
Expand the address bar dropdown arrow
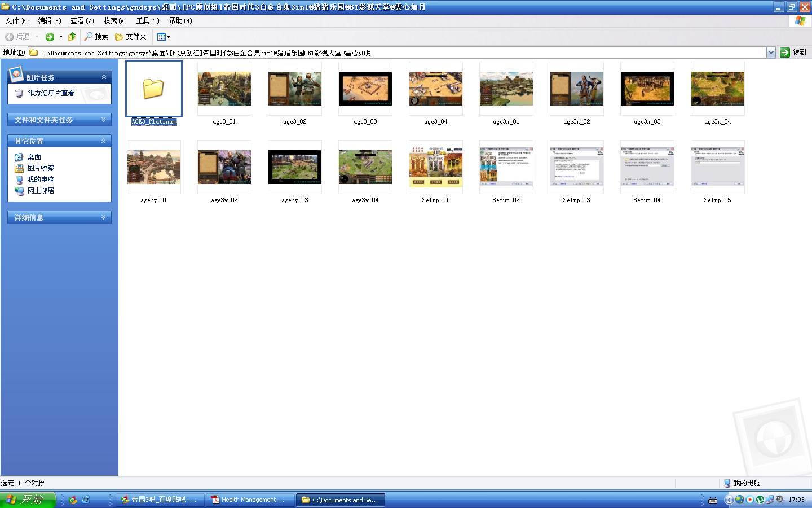coord(771,52)
